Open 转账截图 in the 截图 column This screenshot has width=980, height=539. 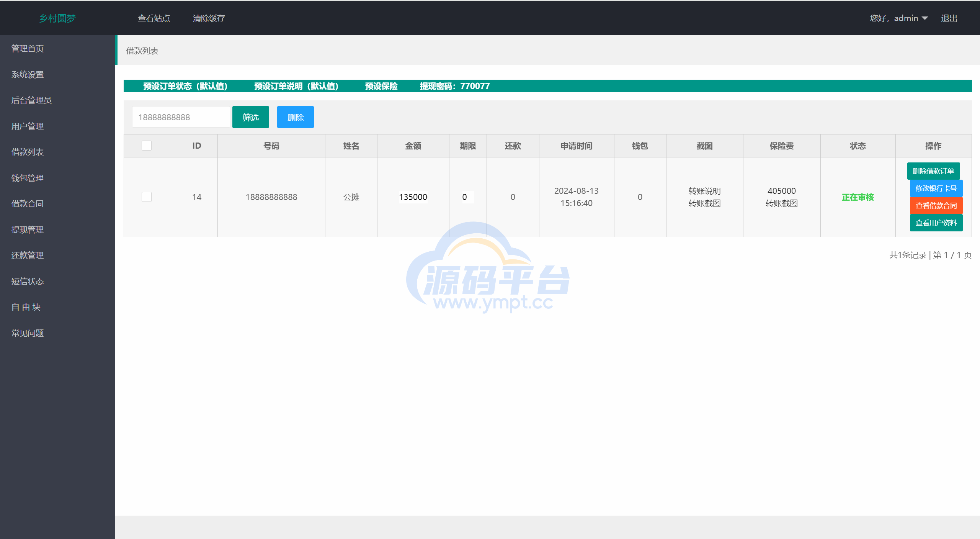point(705,203)
